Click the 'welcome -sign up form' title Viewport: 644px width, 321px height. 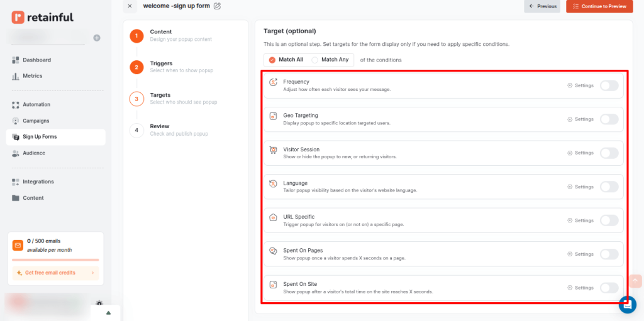point(176,6)
